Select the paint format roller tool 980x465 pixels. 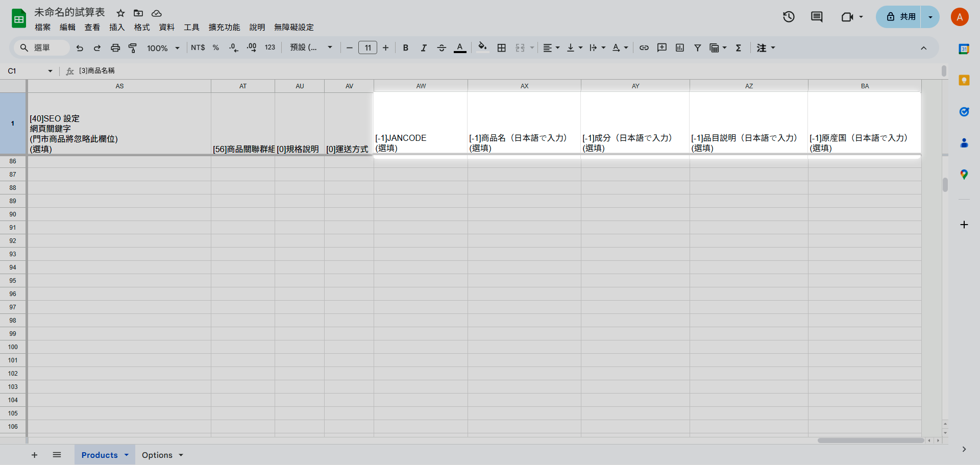pyautogui.click(x=133, y=48)
